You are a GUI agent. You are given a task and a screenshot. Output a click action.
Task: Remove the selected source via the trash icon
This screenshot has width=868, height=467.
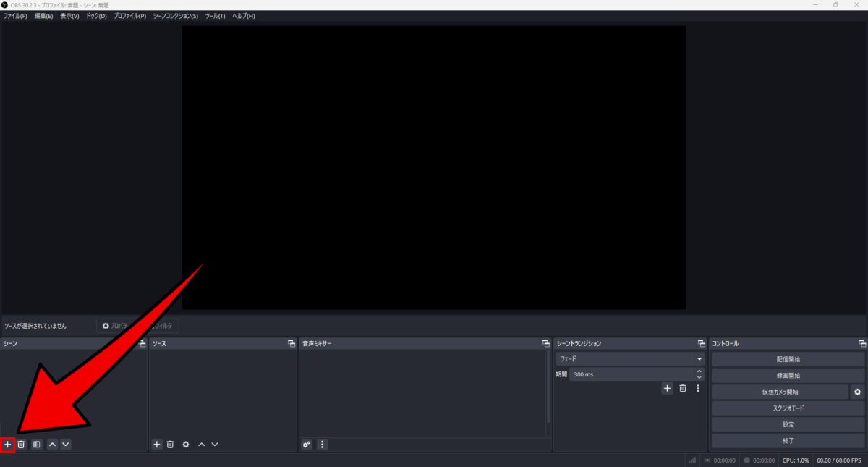pyautogui.click(x=169, y=444)
